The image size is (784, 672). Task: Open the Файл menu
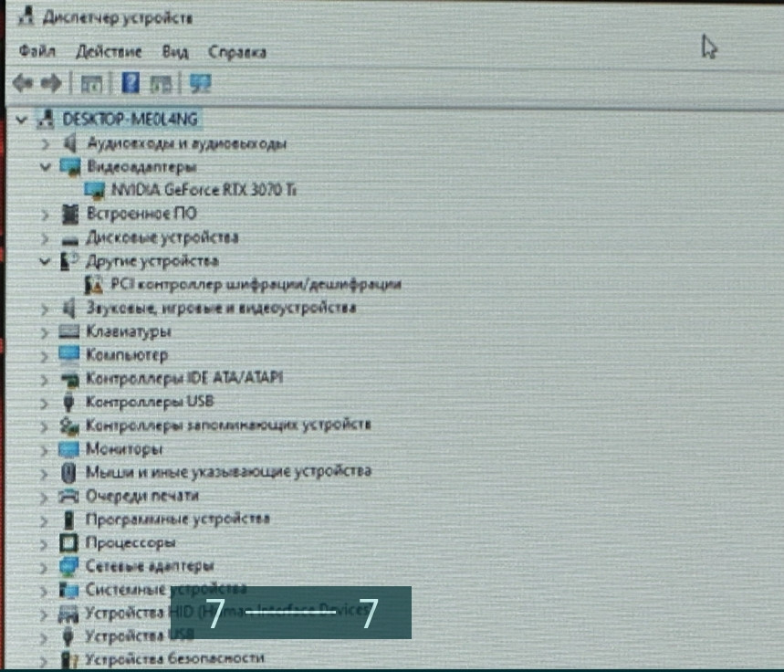tap(37, 52)
